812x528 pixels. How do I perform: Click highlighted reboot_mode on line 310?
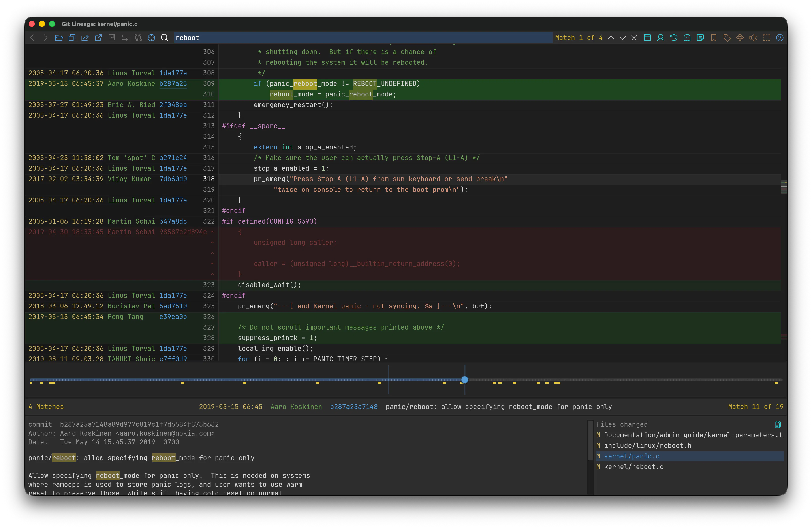point(291,94)
